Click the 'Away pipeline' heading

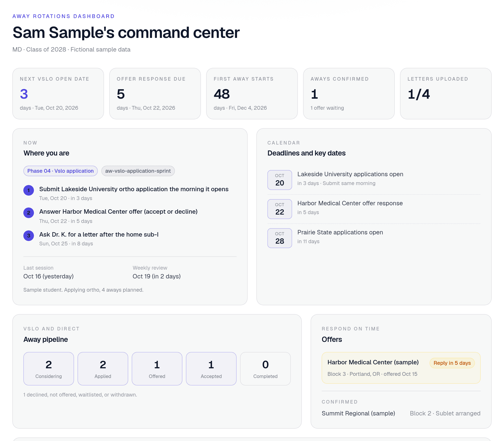point(46,339)
